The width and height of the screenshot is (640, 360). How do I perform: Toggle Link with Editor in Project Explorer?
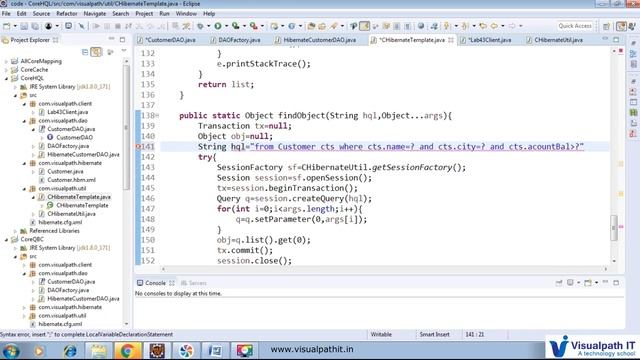[96, 52]
